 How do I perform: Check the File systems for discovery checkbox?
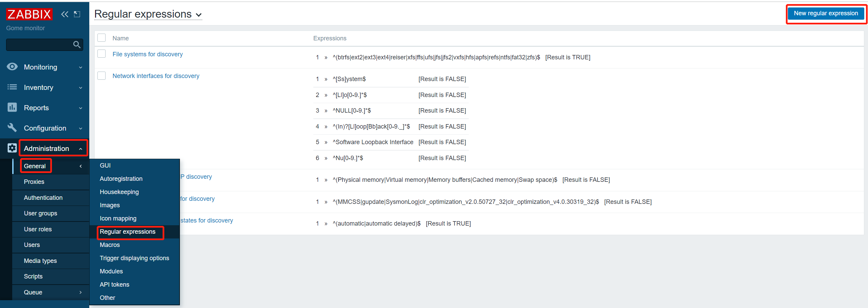101,53
